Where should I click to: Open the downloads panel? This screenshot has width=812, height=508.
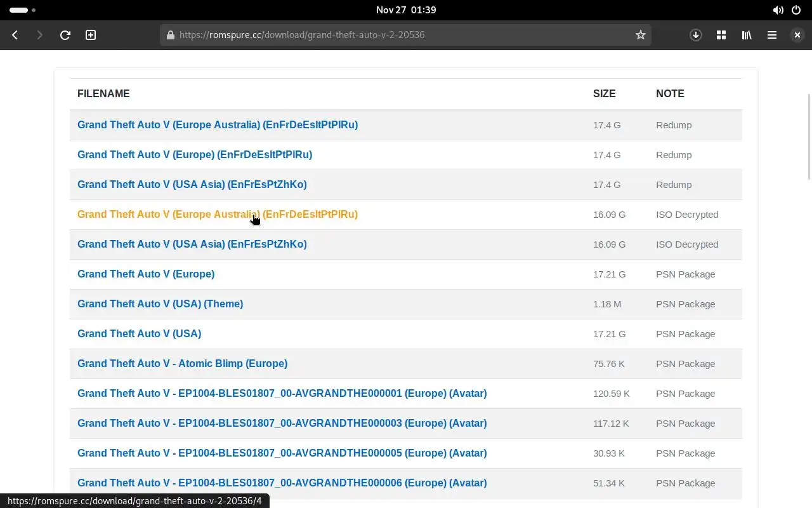[x=696, y=35]
